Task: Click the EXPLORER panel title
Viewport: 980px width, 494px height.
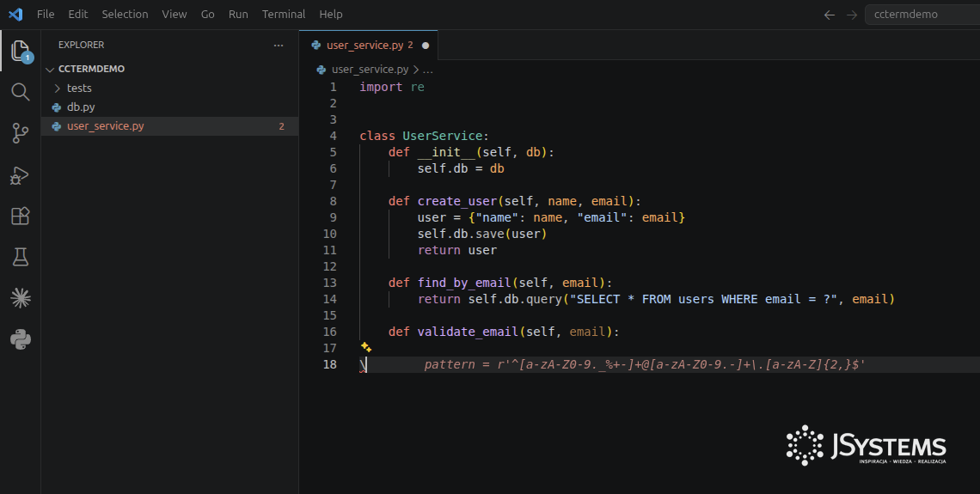Action: click(x=82, y=45)
